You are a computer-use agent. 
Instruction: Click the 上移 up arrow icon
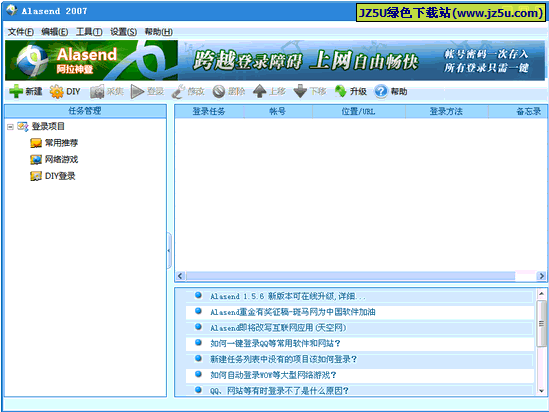tap(259, 91)
